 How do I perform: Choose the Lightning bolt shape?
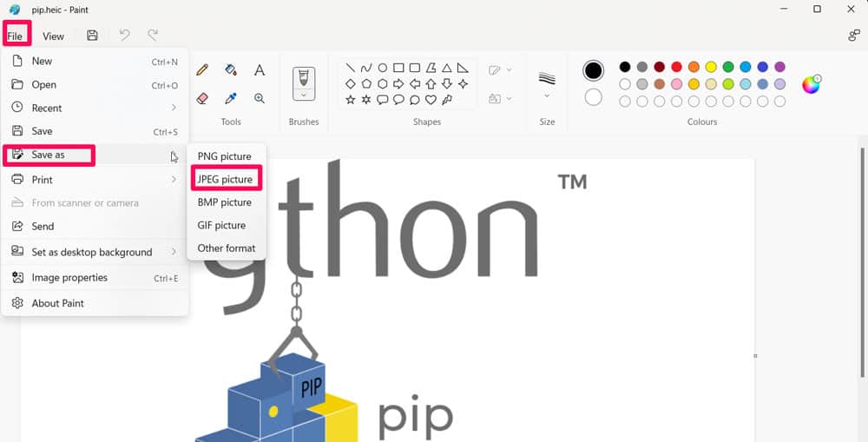click(x=447, y=100)
